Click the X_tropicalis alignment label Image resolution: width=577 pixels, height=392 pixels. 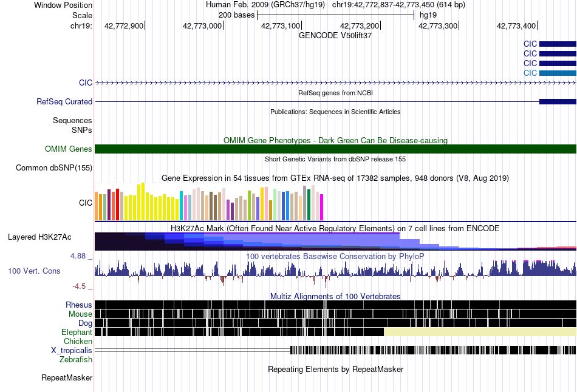pos(72,351)
